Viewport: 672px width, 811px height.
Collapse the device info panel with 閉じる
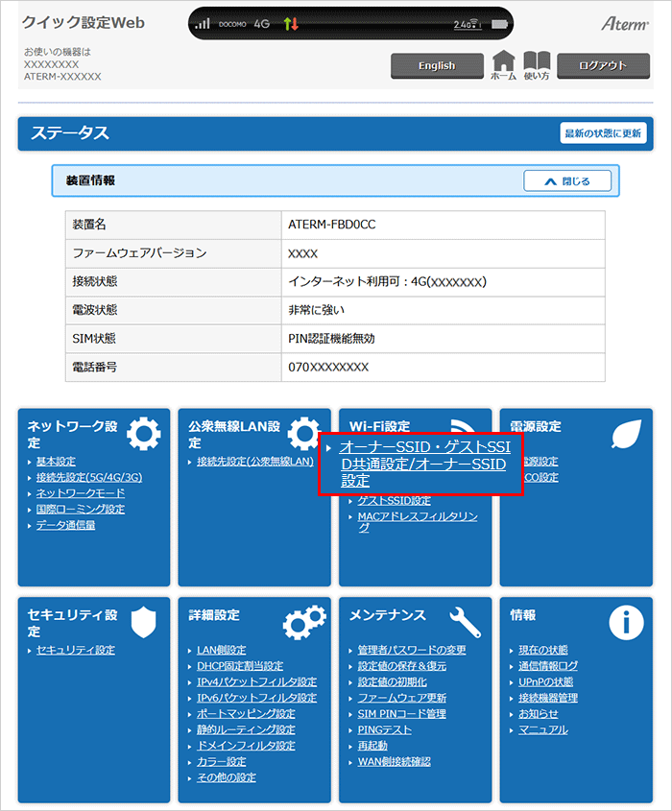[566, 180]
